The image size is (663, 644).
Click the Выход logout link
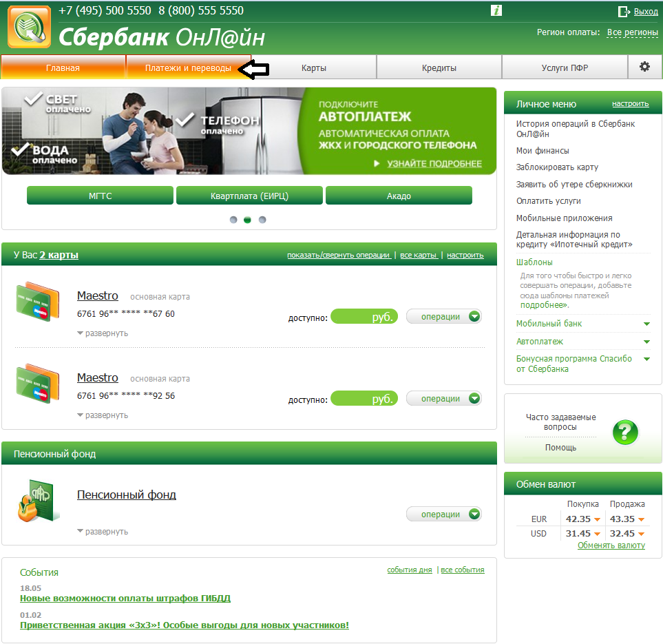[x=646, y=12]
